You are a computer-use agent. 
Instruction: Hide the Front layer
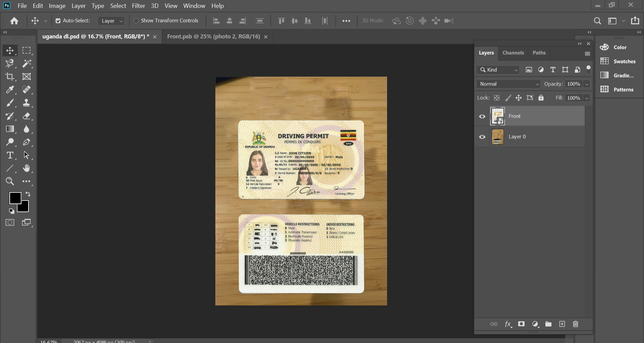pyautogui.click(x=482, y=116)
